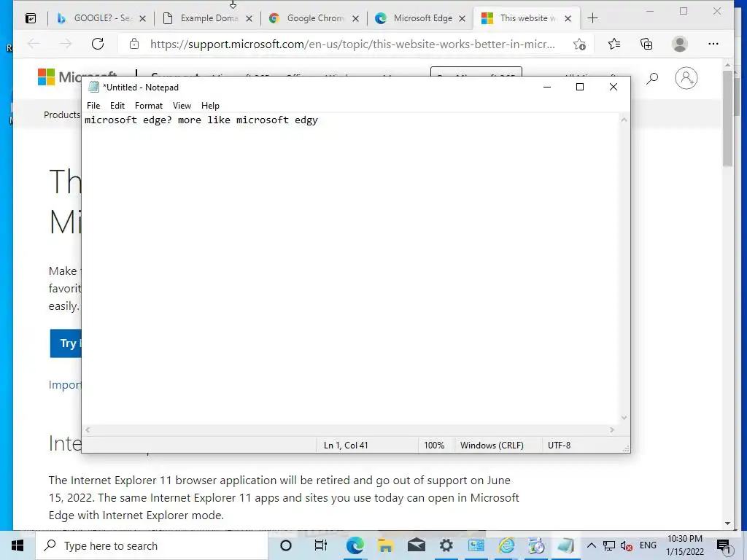Viewport: 747px width, 560px height.
Task: Click the muted volume tray icon
Action: point(627,546)
